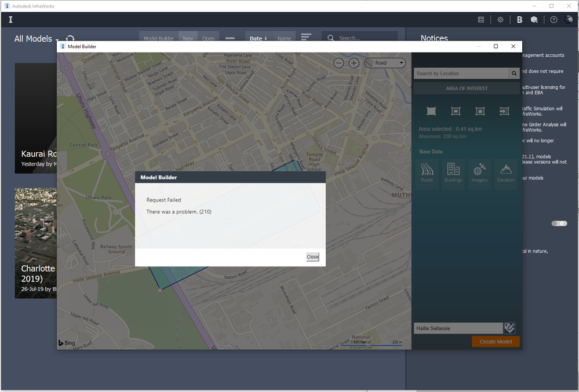Click the list view lines icon
Image resolution: width=579 pixels, height=392 pixels.
(306, 37)
